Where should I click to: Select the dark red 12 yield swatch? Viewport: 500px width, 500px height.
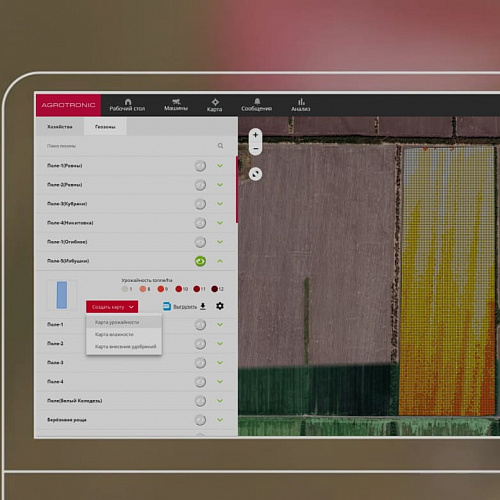tap(214, 289)
